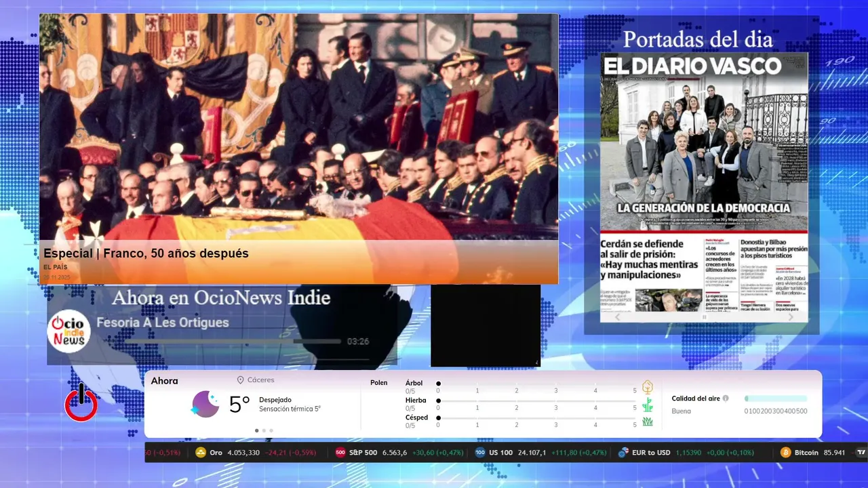Open 'Especial | Franco, 50 años después' headline

click(x=146, y=253)
